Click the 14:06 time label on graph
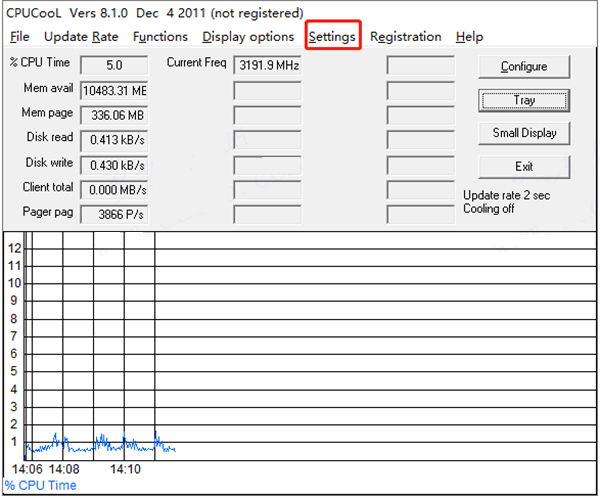The image size is (600, 498). tap(27, 469)
